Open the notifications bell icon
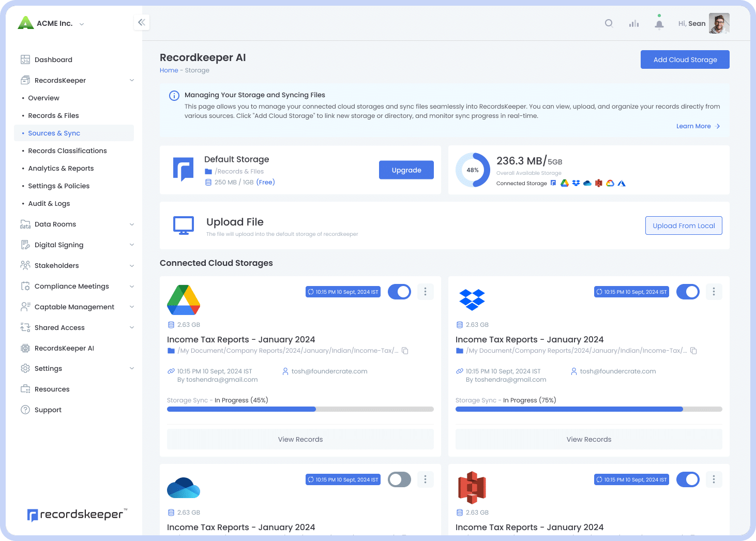 (x=659, y=24)
